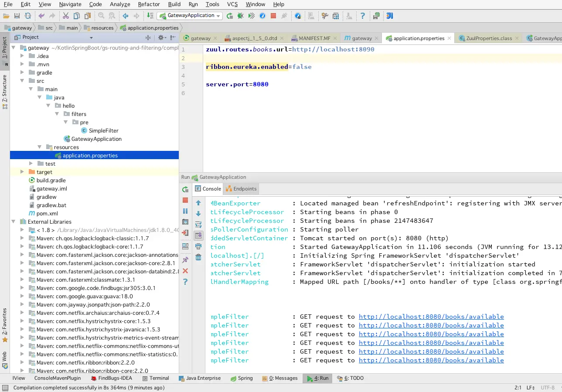Stop the running GatewayApplication process
This screenshot has width=562, height=392.
click(185, 200)
